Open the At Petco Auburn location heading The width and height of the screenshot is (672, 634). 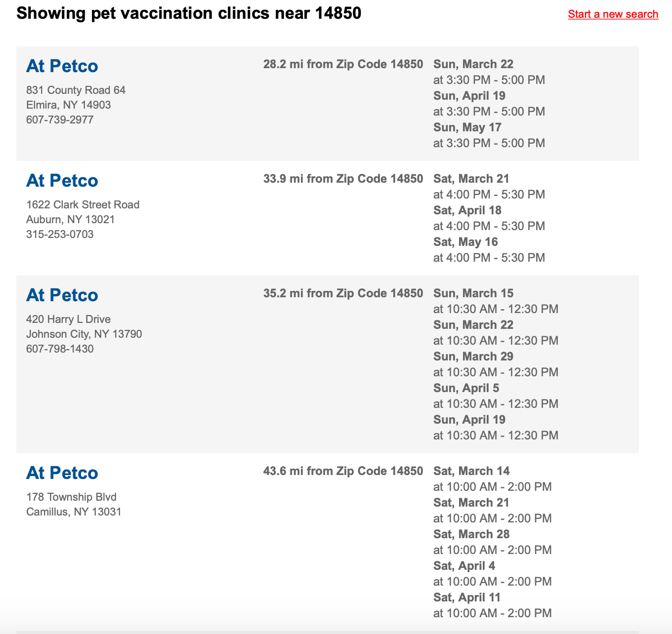pyautogui.click(x=62, y=181)
